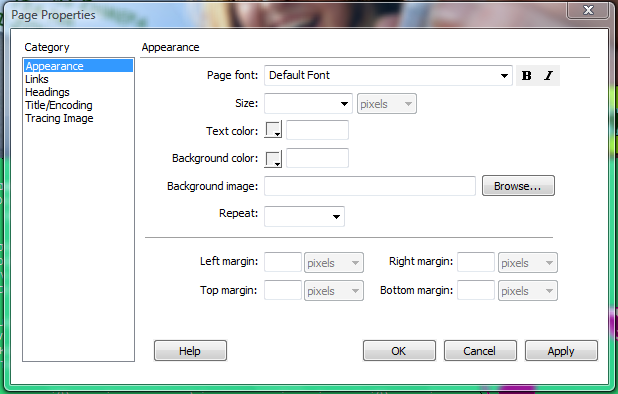The image size is (618, 394).
Task: Confirm with the OK button
Action: pos(399,351)
